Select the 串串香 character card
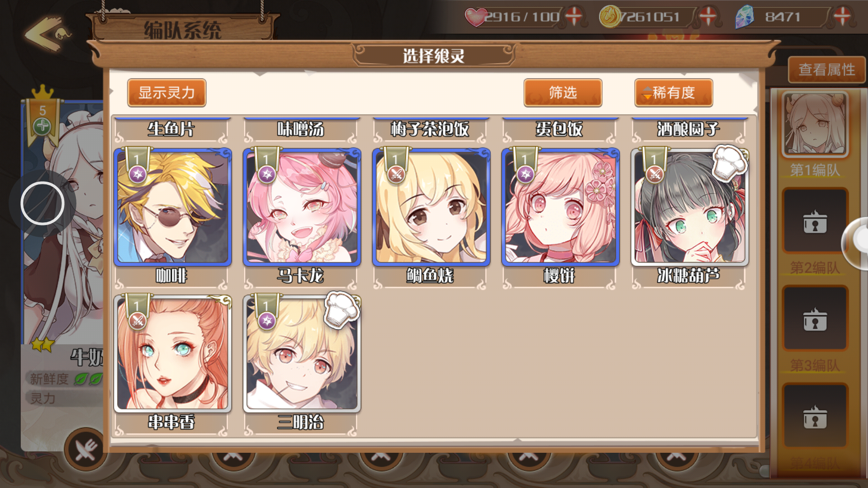 [x=172, y=354]
